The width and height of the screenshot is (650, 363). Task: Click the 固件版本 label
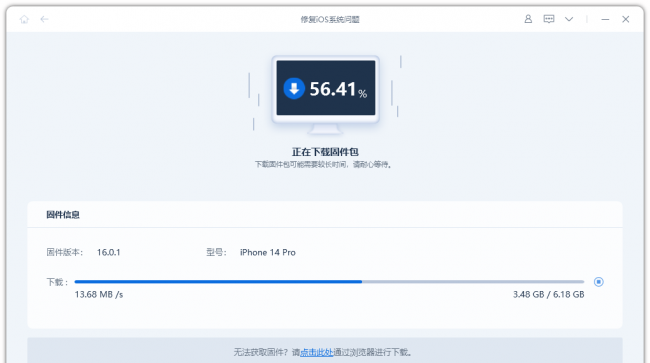tap(65, 252)
